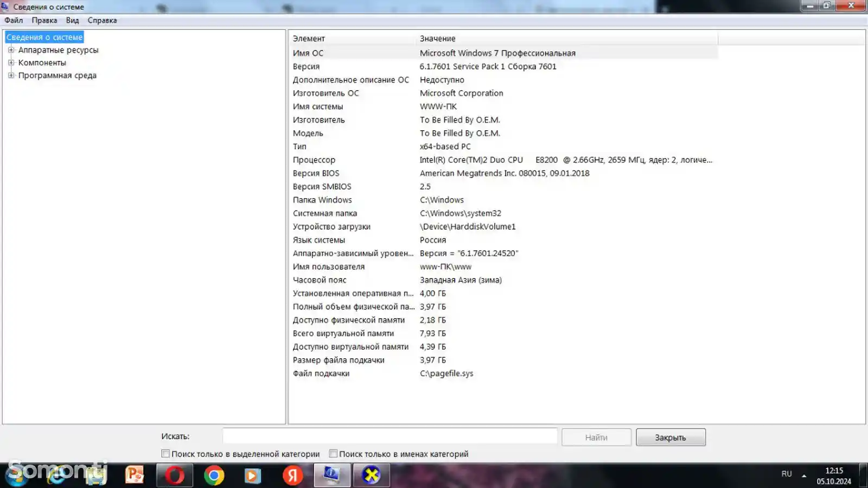
Task: Open the Справка menu
Action: (x=102, y=20)
